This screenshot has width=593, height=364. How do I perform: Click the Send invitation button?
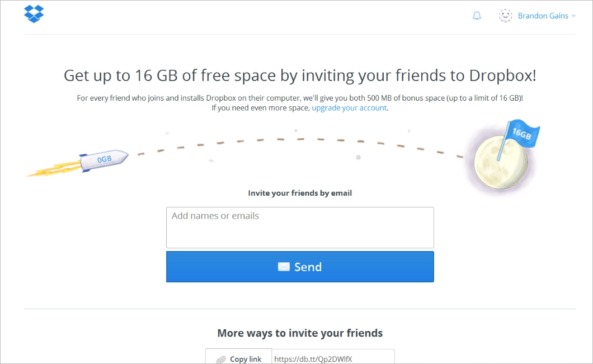pyautogui.click(x=300, y=267)
